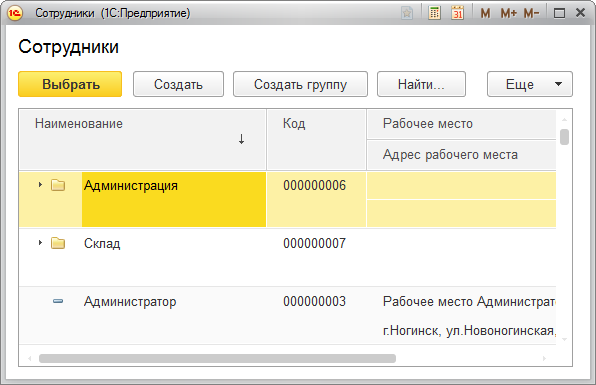Viewport: 596px width, 385px height.
Task: Add window to favorites star icon
Action: coord(407,13)
